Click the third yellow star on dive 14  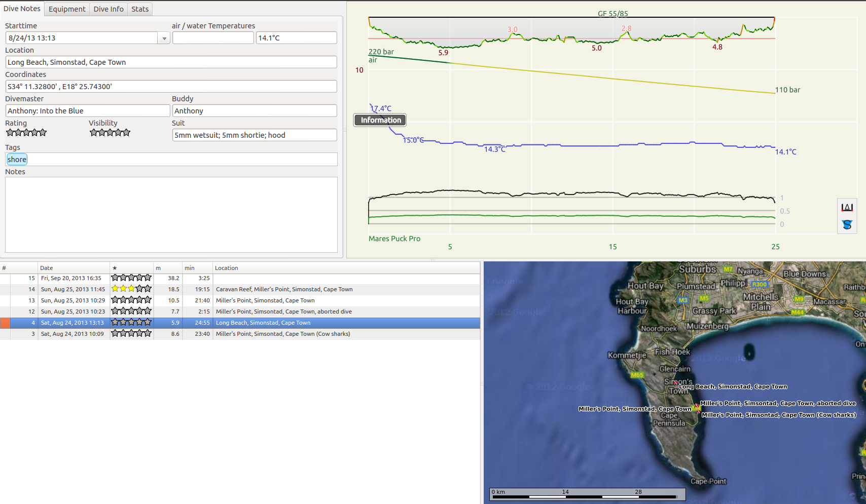tap(131, 289)
